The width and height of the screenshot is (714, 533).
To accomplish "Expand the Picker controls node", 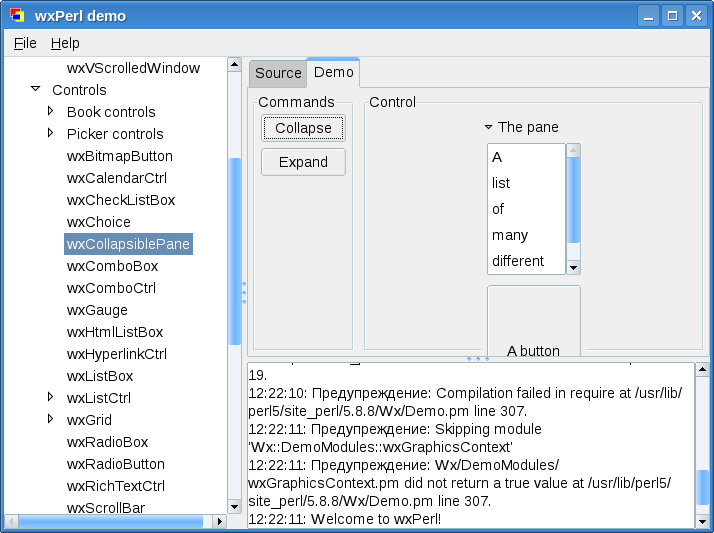I will (x=50, y=134).
